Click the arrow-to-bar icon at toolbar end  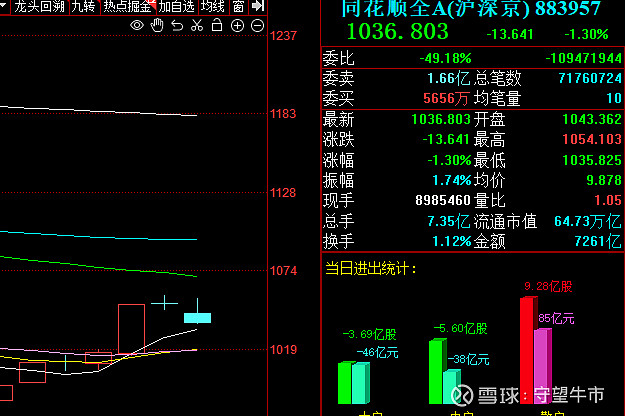(258, 6)
